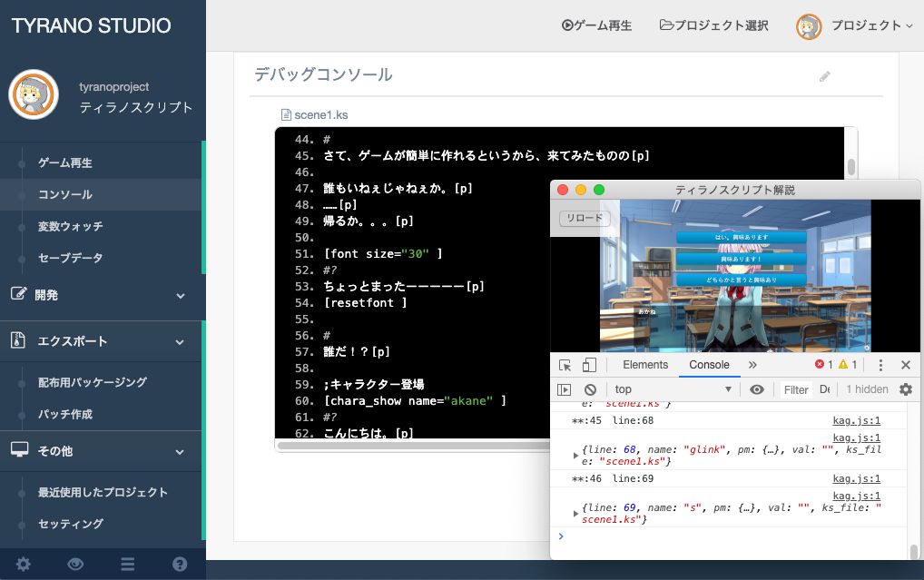The image size is (924, 580).
Task: Choose the 興味あります！ option
Action: [x=742, y=258]
